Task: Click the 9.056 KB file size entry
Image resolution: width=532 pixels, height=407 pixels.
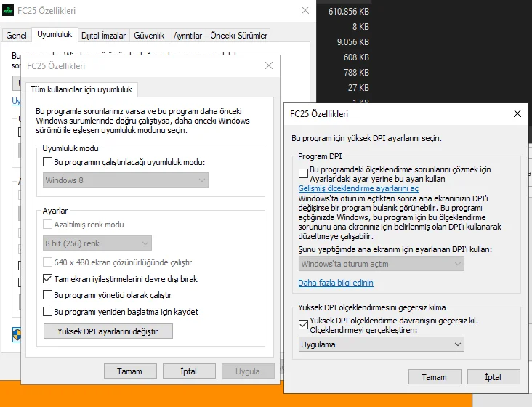Action: [x=353, y=42]
